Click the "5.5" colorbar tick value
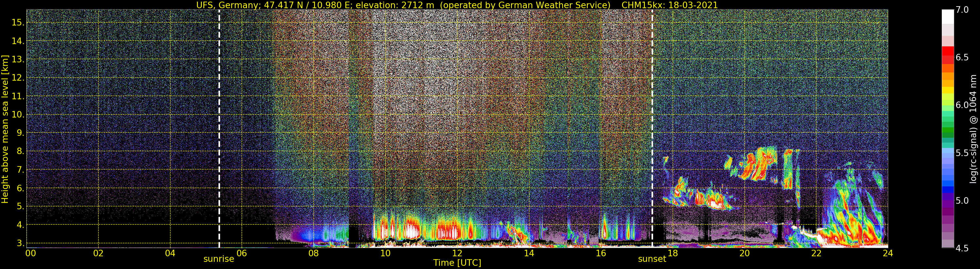This screenshot has width=980, height=269. point(962,153)
